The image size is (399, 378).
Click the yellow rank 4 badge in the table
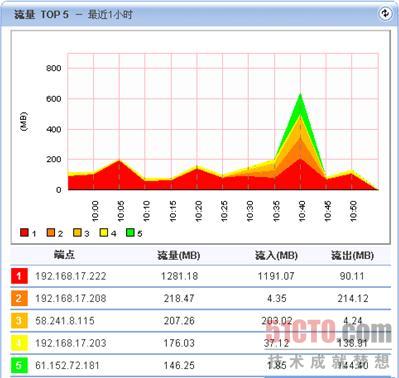[19, 343]
